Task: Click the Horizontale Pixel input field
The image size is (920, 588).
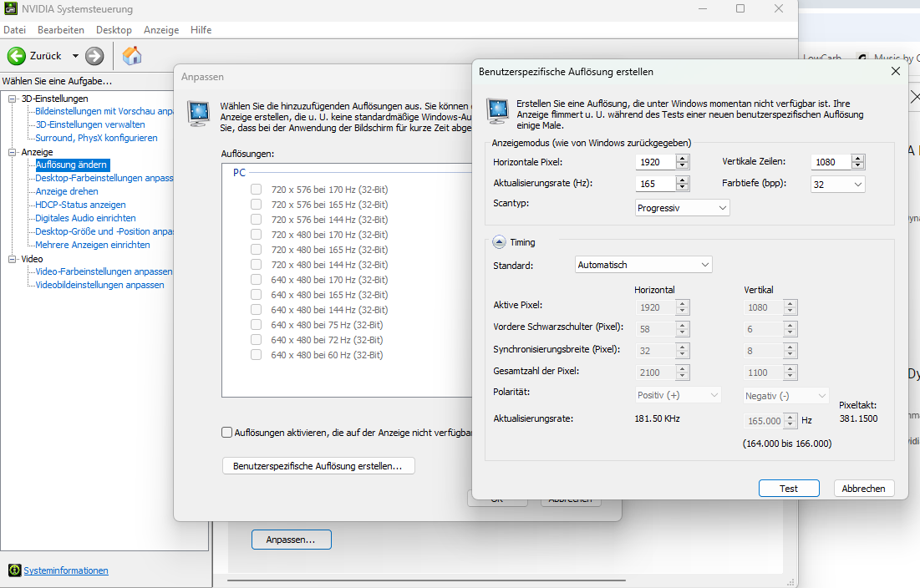Action: (x=655, y=162)
